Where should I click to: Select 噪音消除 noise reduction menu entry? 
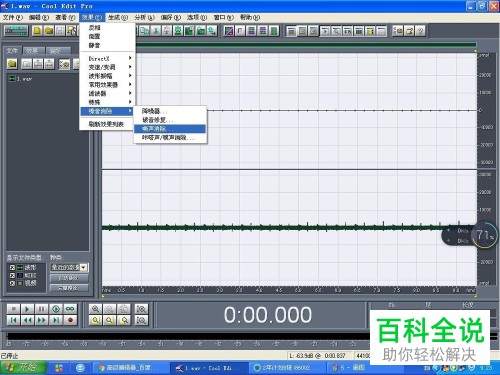click(x=107, y=111)
